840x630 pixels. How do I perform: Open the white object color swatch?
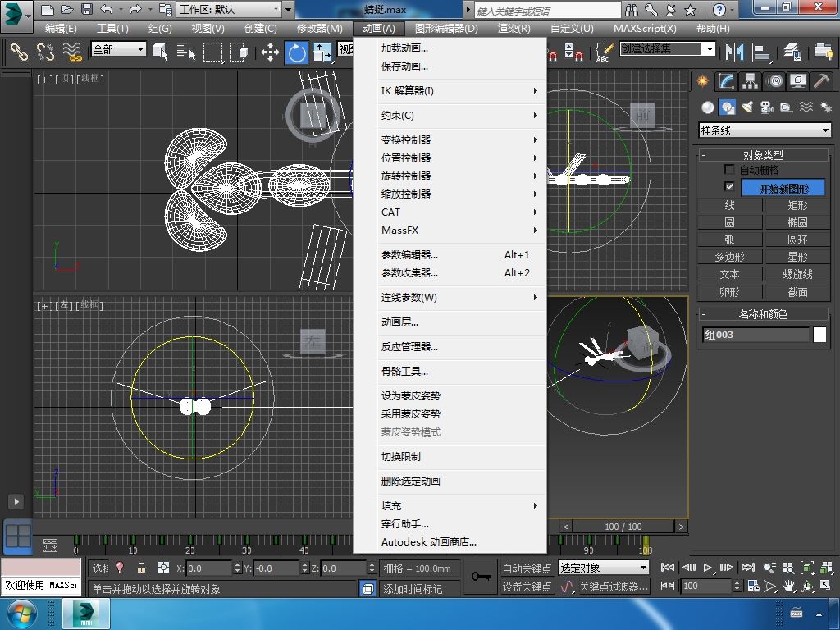[819, 335]
